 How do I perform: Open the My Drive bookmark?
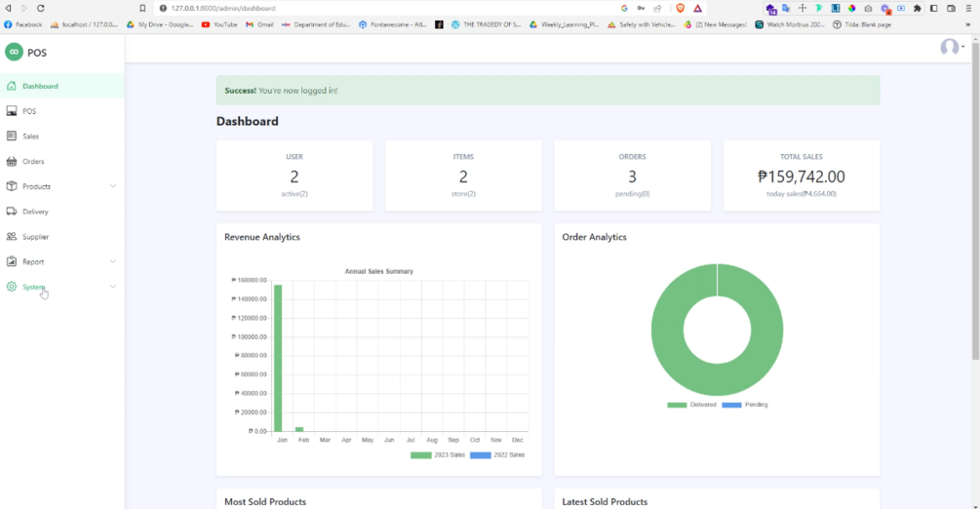(x=159, y=24)
